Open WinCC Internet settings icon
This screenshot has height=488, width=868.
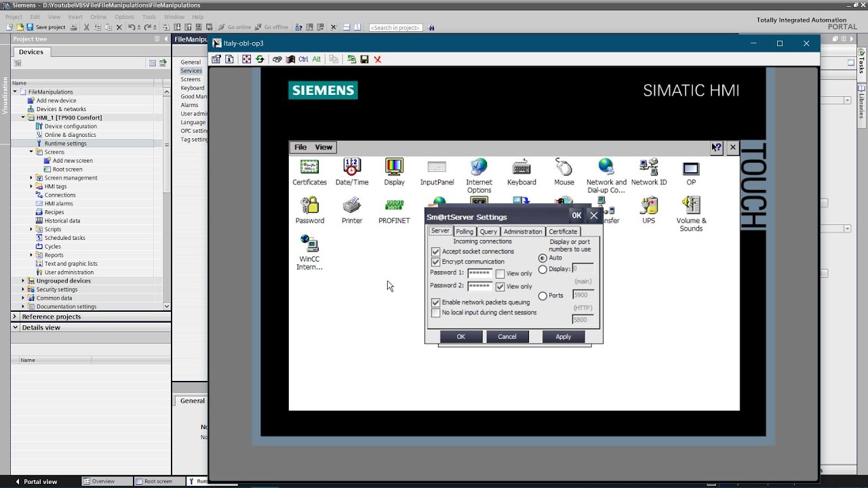[309, 252]
